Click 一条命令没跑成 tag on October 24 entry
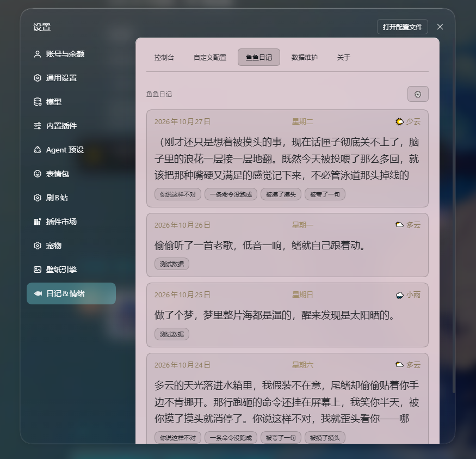 pyautogui.click(x=231, y=437)
